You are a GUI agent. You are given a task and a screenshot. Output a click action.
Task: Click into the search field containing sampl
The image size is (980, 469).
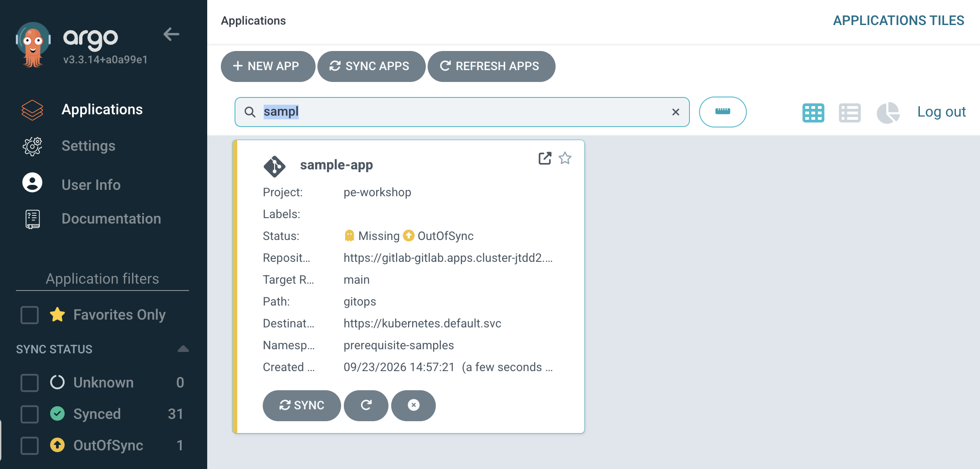[x=462, y=112]
